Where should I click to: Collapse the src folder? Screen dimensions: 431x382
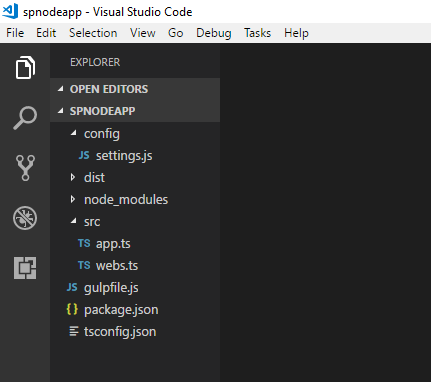coord(74,221)
